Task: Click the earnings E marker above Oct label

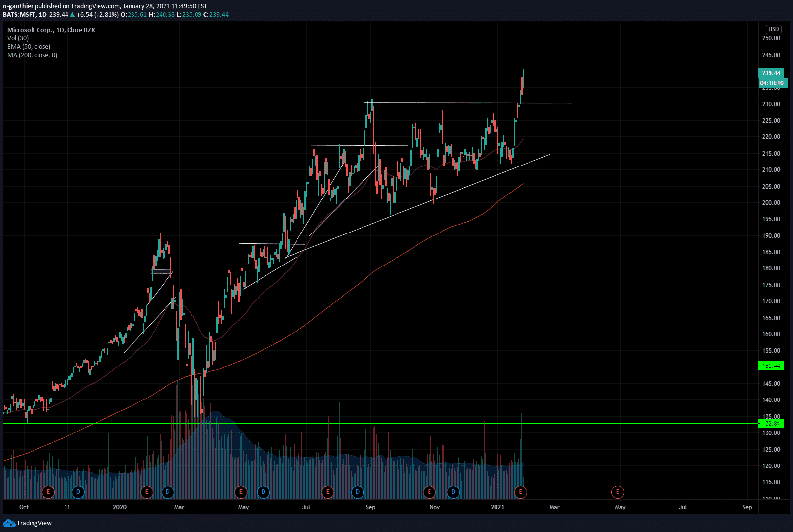Action: tap(48, 492)
